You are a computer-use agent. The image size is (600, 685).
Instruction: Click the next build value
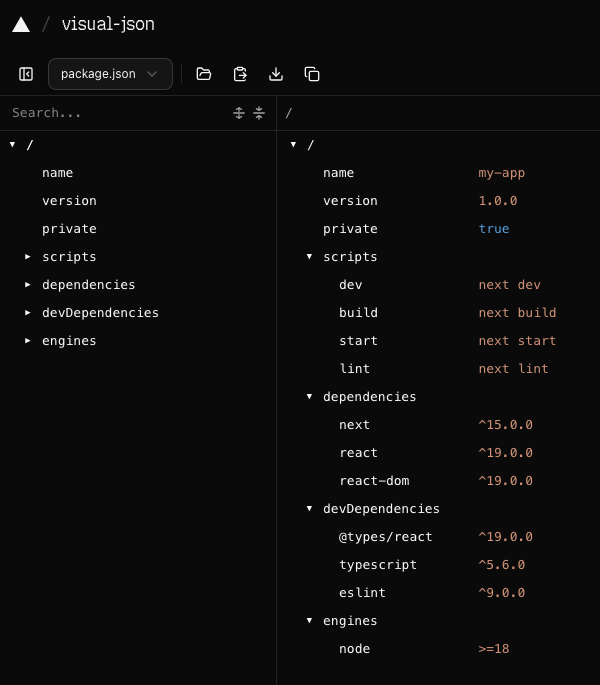(517, 313)
